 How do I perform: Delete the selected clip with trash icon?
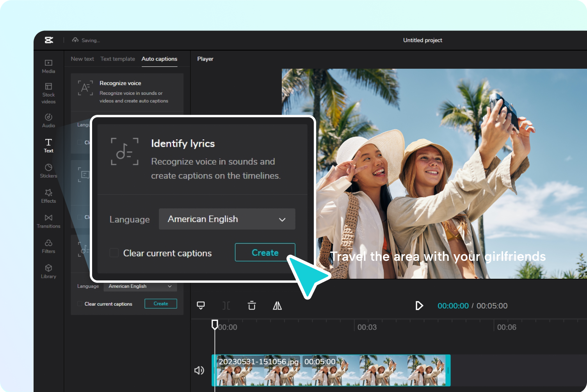coord(252,305)
